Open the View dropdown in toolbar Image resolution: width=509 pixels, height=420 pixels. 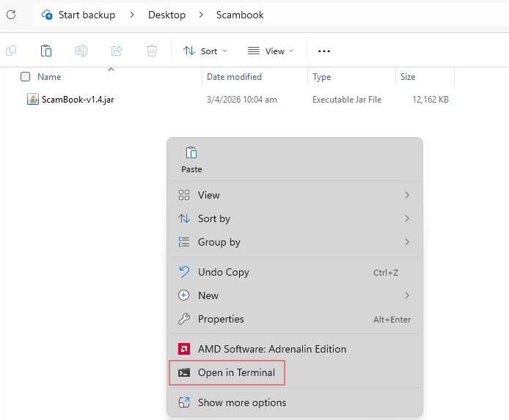coord(270,51)
